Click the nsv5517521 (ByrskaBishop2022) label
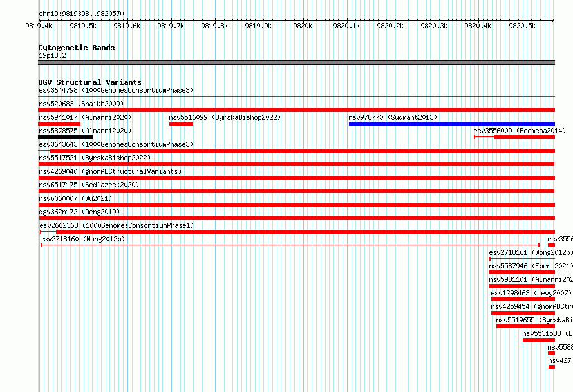The image size is (573, 392). [95, 158]
